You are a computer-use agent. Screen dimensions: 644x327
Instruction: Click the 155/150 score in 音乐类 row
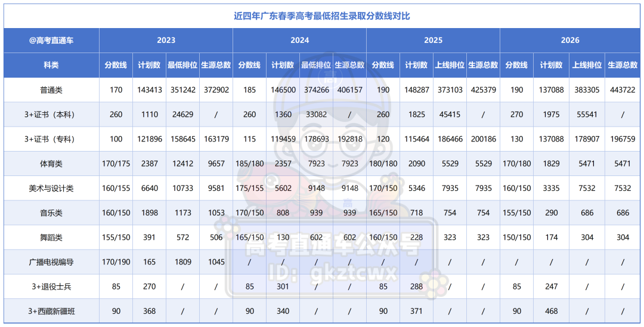click(516, 213)
